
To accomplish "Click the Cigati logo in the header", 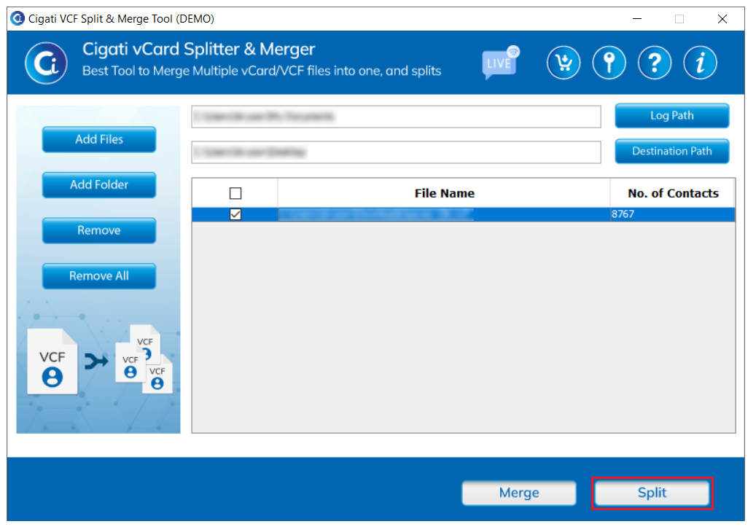I will [46, 63].
